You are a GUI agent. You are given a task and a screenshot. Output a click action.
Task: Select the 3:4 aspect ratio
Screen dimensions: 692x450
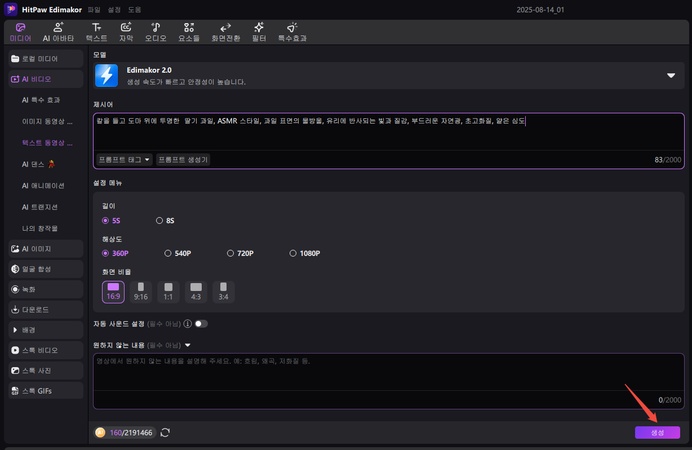click(223, 292)
